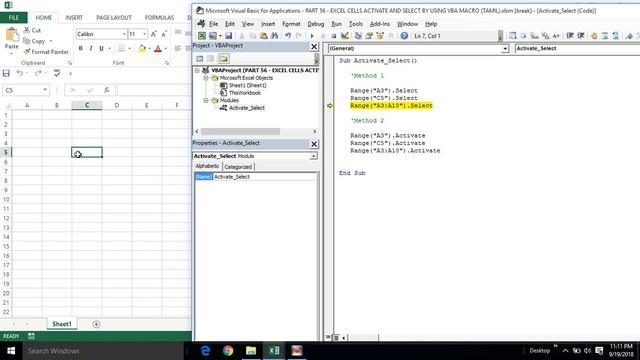This screenshot has height=360, width=640.
Task: Open the (General) object dropdown
Action: click(505, 49)
